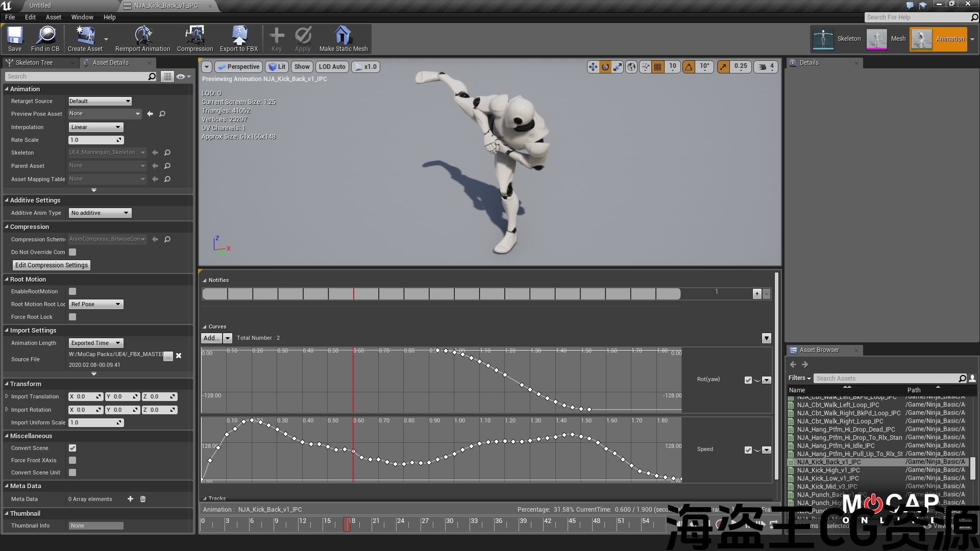Collapse the Root Motion section
This screenshot has width=980, height=551.
(7, 280)
